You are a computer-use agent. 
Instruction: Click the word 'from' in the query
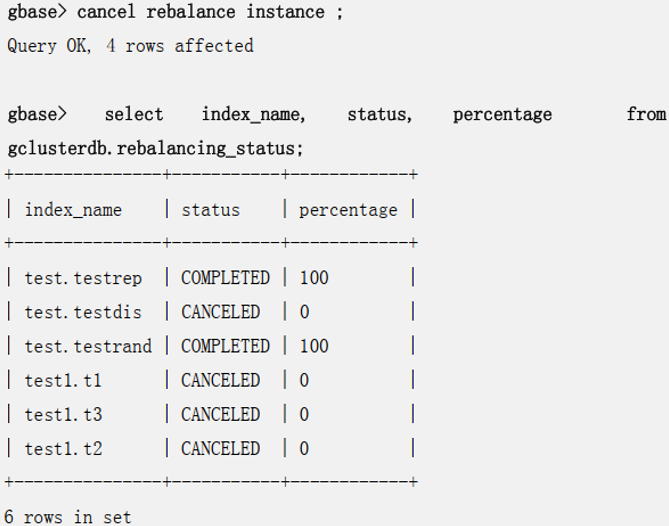(645, 114)
